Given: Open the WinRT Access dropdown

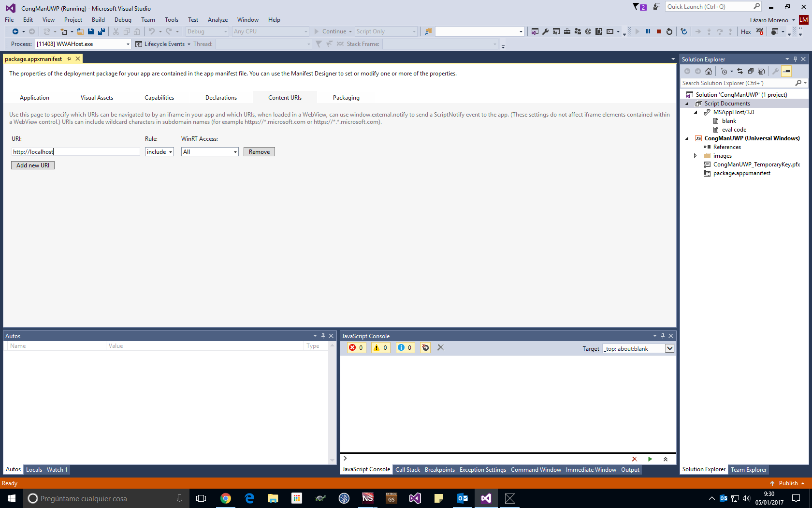Looking at the screenshot, I should [210, 152].
